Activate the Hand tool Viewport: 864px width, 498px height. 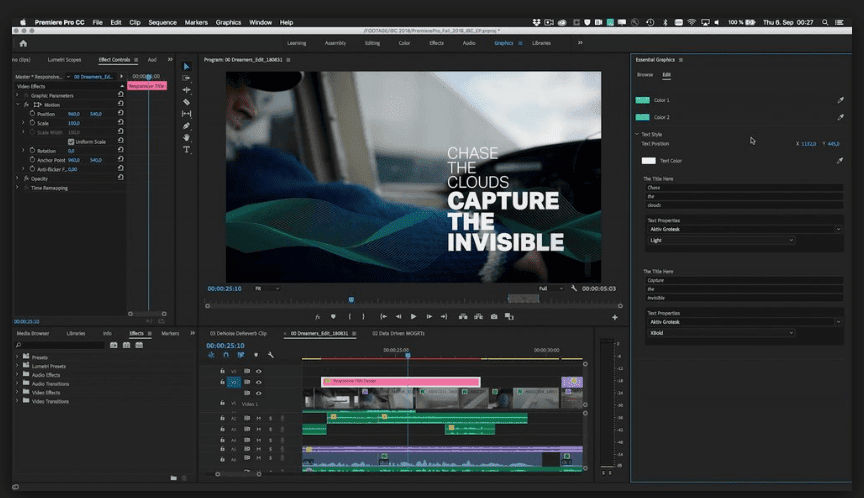click(186, 137)
